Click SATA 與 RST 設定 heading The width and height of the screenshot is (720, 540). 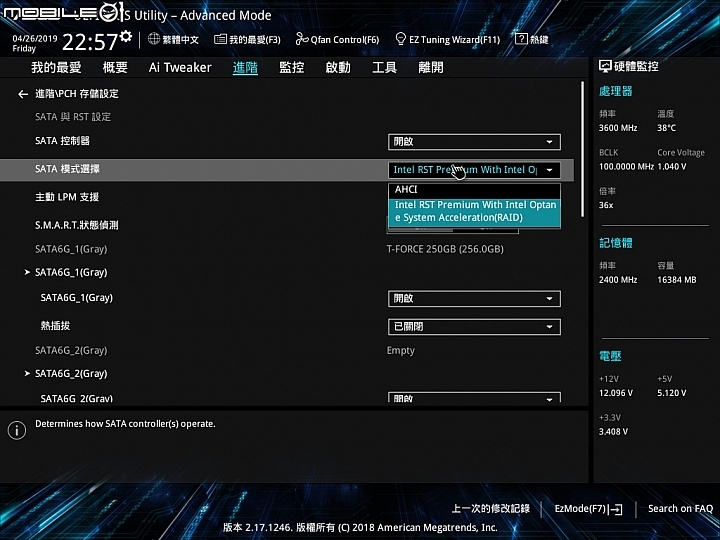point(73,117)
